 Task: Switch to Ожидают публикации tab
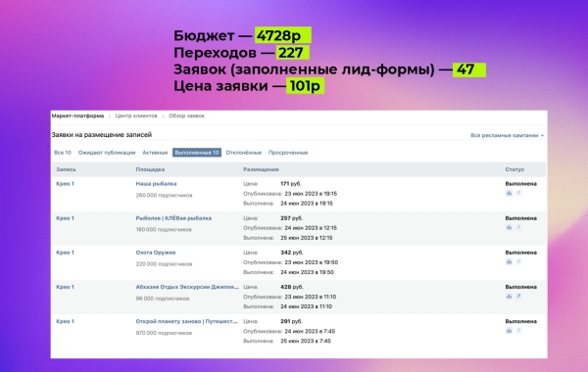(107, 153)
